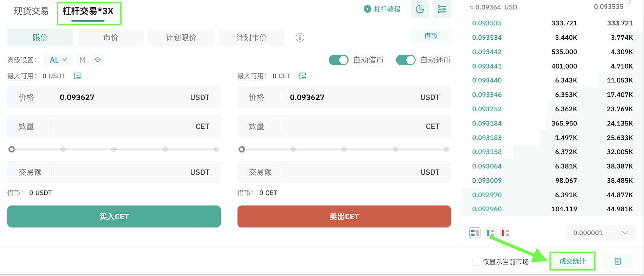Expand the AL advanced settings dropdown
This screenshot has height=276, width=644.
tap(58, 60)
